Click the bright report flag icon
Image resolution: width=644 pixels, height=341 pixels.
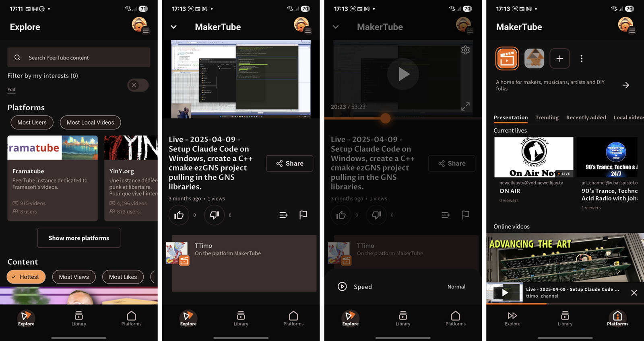coord(303,215)
